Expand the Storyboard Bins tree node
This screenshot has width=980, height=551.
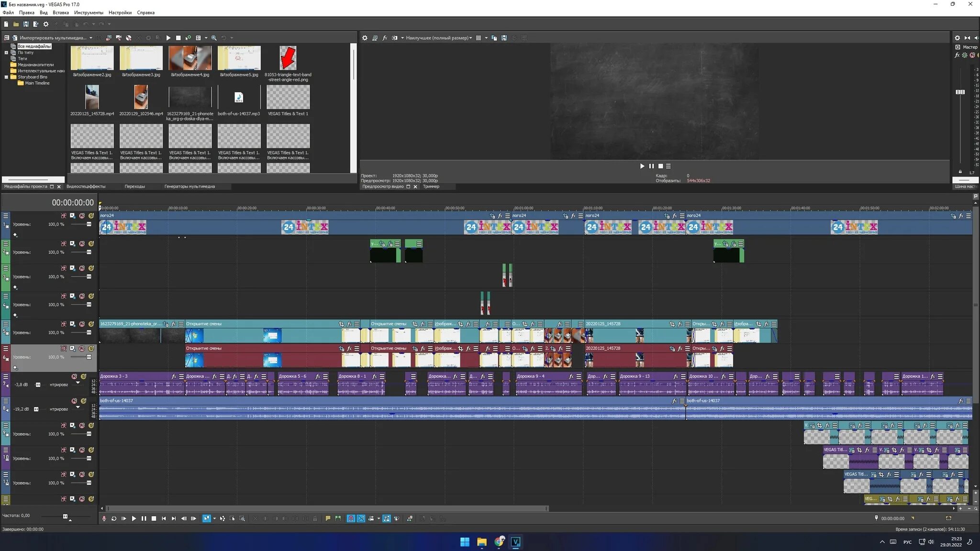(6, 77)
